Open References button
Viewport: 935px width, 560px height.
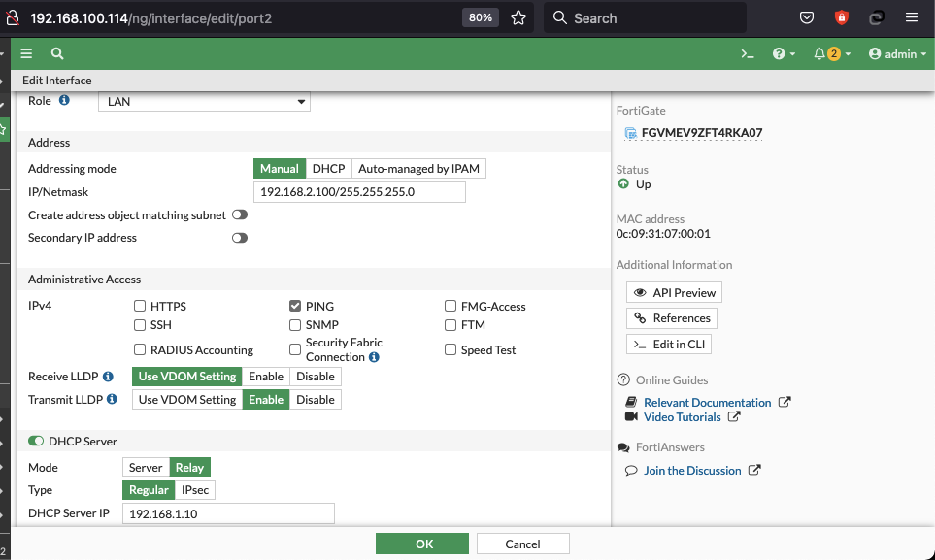(x=672, y=318)
